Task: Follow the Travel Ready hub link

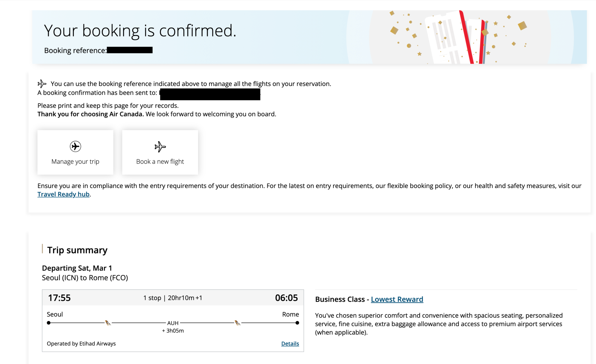Action: click(63, 194)
